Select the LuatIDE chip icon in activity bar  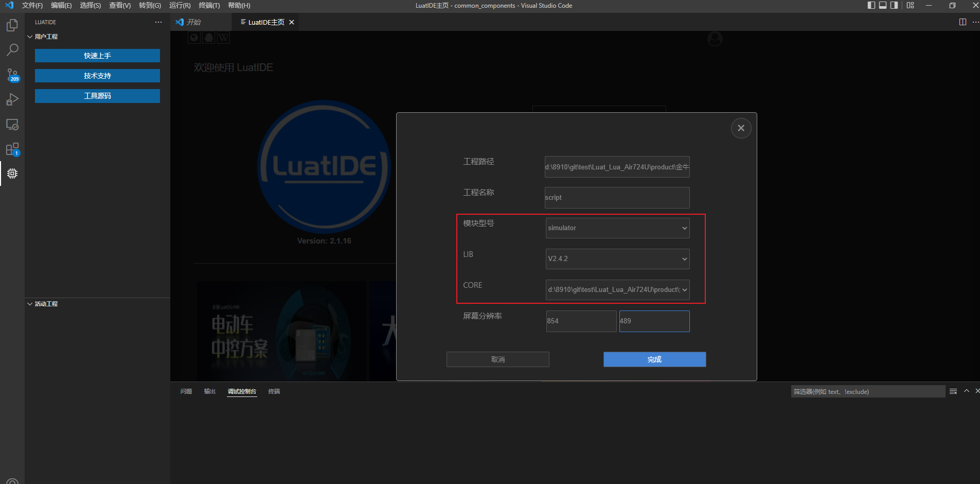click(x=12, y=174)
